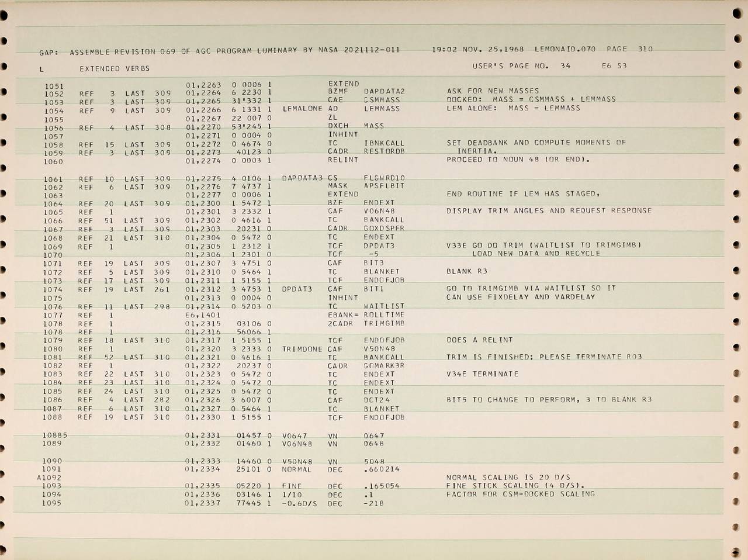Click the '2CADR' opcode

tap(341, 323)
